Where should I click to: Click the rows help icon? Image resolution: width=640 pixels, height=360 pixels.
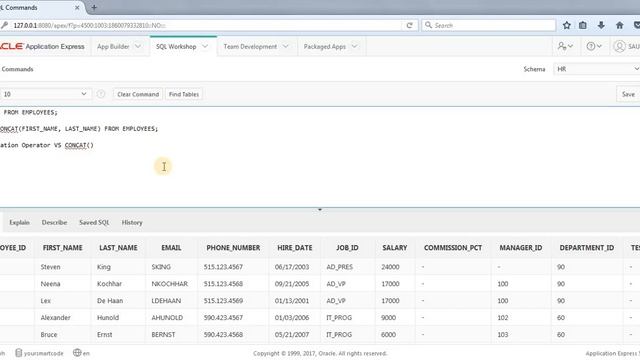click(x=101, y=94)
